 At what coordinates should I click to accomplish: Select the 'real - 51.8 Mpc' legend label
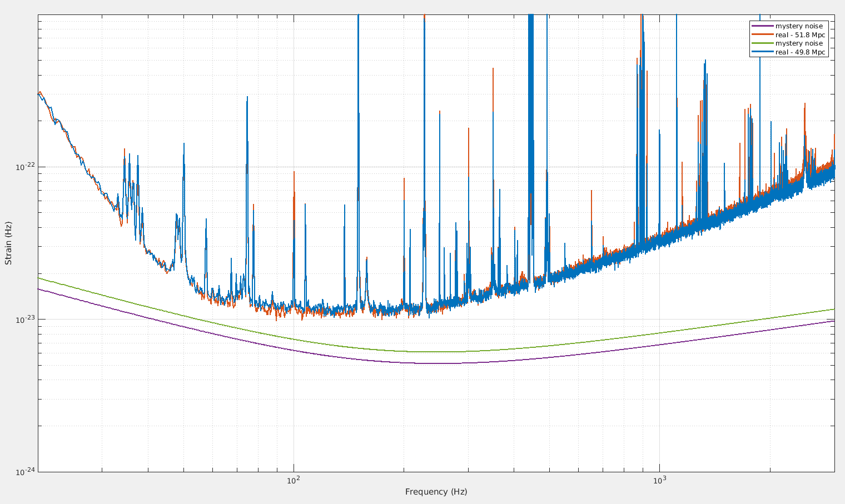pos(801,35)
